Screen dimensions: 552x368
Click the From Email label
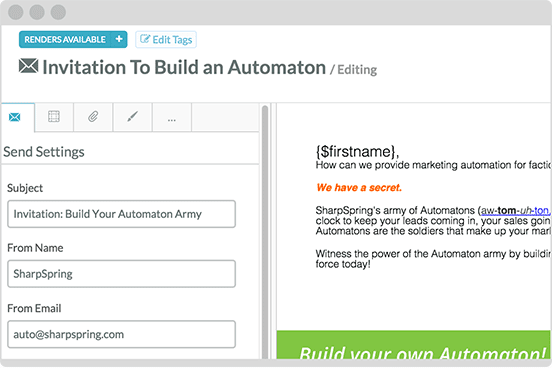click(34, 308)
